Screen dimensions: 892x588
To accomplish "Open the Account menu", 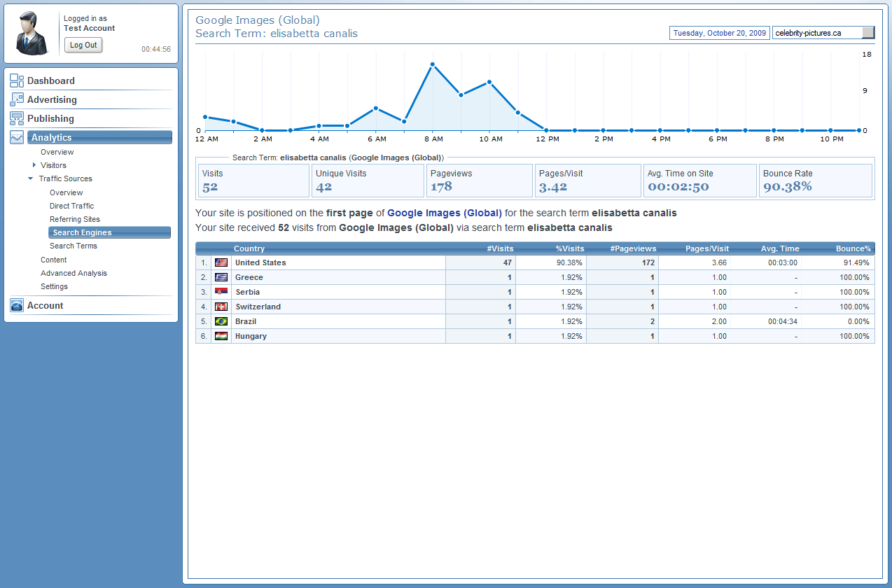I will pos(46,305).
